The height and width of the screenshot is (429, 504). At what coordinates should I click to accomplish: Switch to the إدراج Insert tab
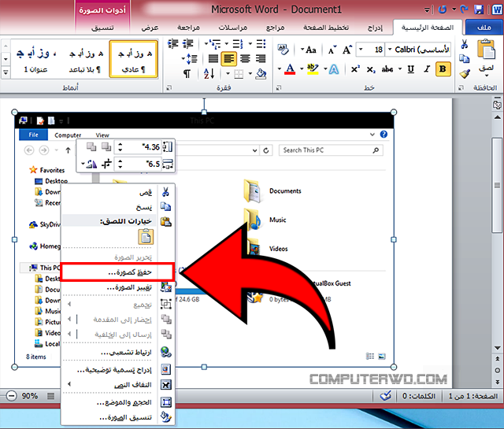375,28
